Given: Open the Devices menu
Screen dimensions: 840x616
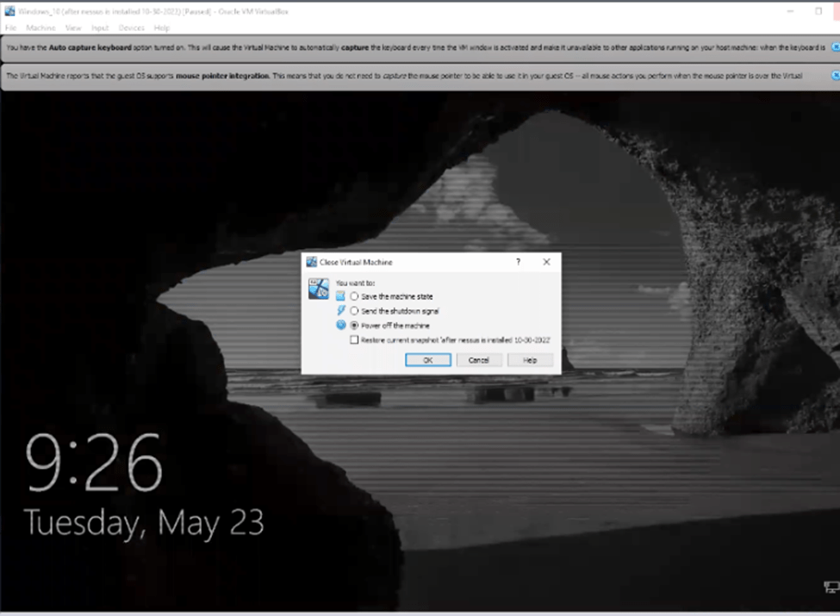Looking at the screenshot, I should [x=132, y=28].
